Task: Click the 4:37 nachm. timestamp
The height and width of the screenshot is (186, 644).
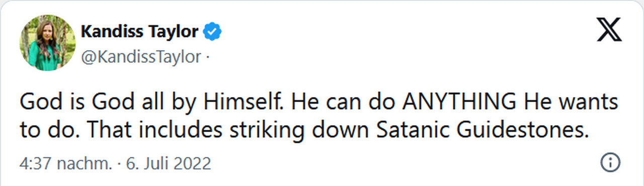Action: coord(66,163)
